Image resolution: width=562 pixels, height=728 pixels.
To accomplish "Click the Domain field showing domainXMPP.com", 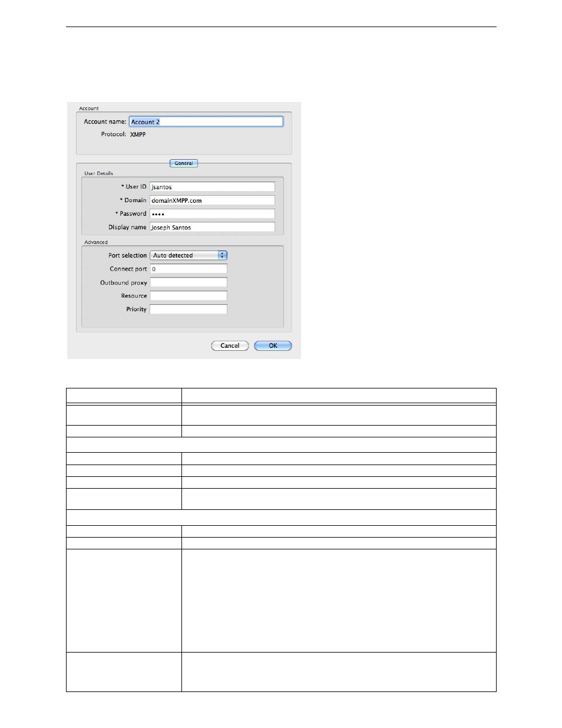I will (x=211, y=200).
